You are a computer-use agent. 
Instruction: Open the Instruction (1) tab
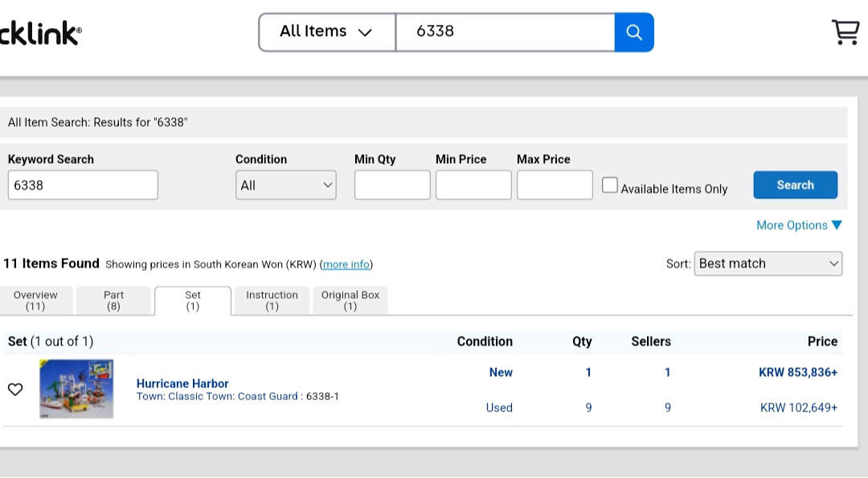pos(272,300)
